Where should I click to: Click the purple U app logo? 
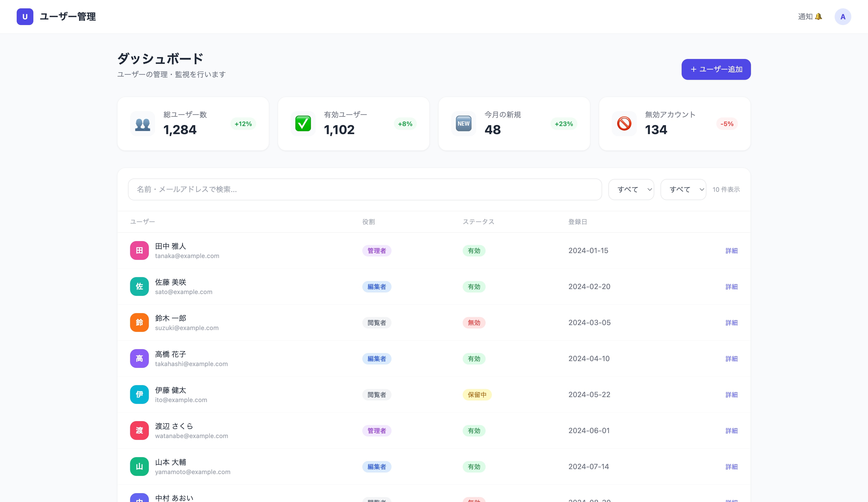tap(25, 16)
